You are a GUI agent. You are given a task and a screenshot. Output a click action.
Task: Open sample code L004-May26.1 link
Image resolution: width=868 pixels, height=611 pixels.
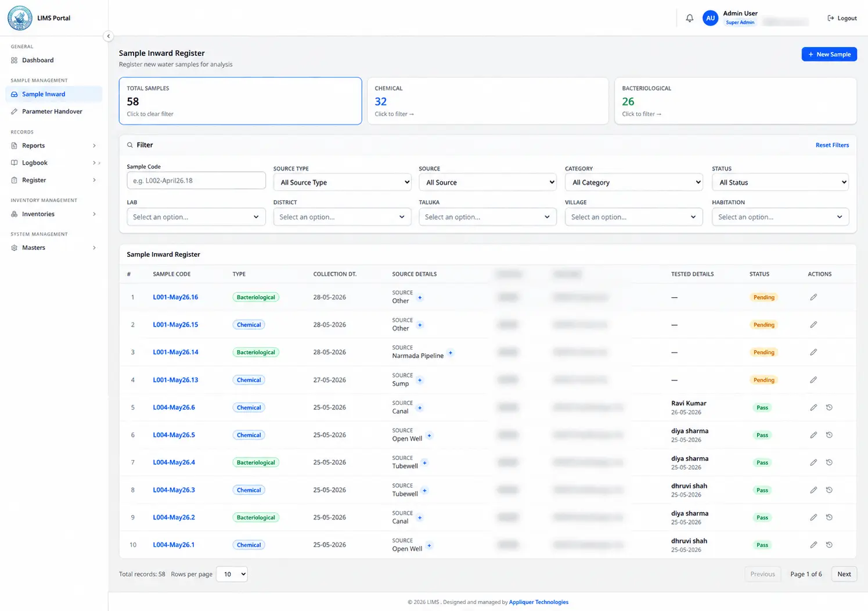174,545
